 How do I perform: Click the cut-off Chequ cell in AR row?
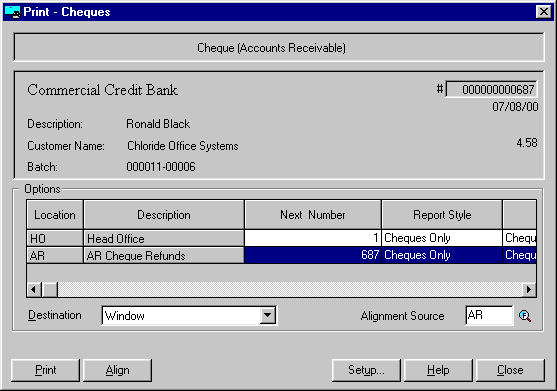pos(520,255)
